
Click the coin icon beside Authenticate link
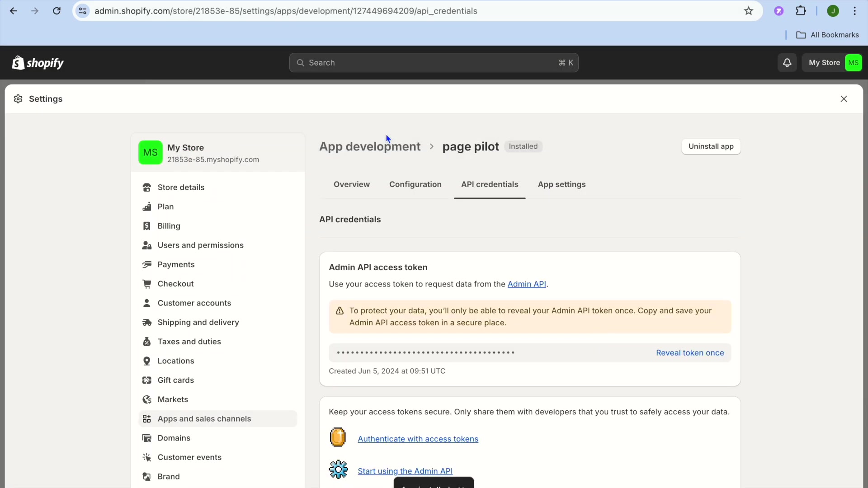click(338, 437)
